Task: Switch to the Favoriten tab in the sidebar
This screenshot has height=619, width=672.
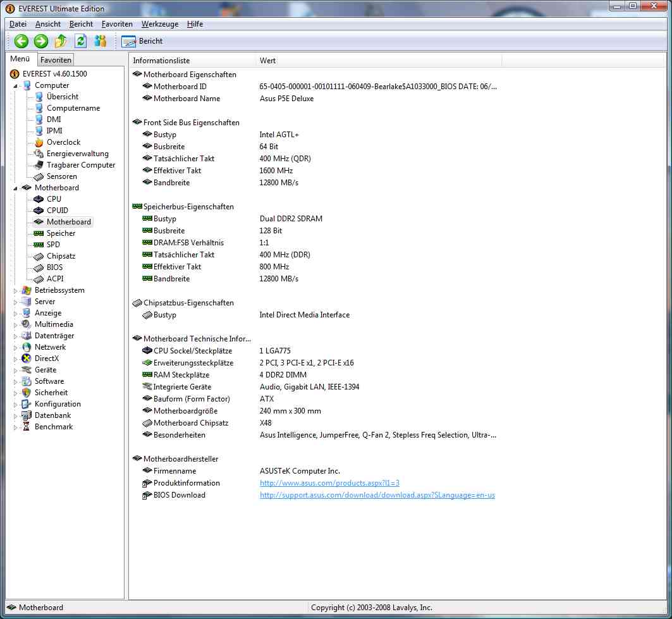Action: (56, 59)
